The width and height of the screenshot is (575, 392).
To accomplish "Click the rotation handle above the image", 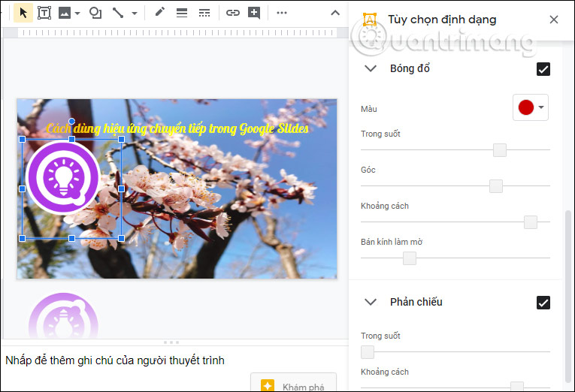I will (72, 121).
